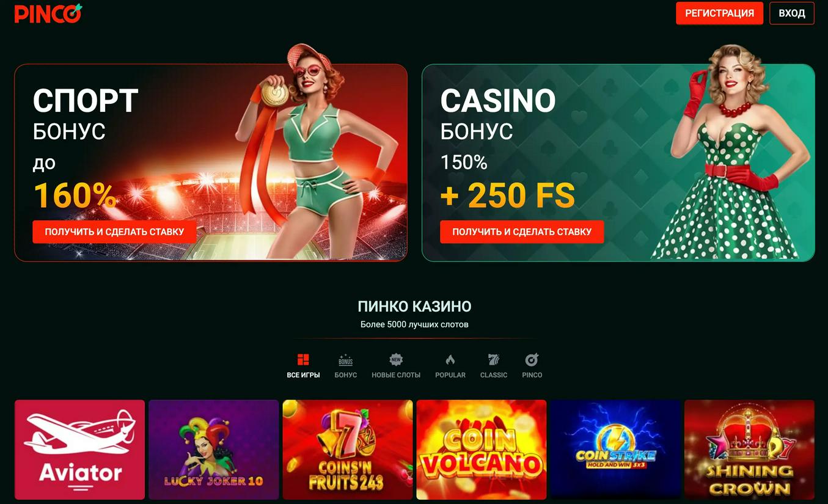Choose the НОВЫЕ СЛОТЫ badge icon
828x504 pixels.
pos(396,359)
